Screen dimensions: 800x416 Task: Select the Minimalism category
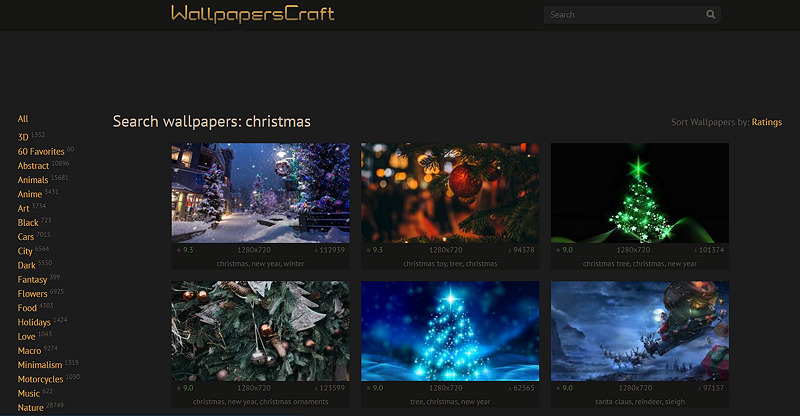coord(40,365)
